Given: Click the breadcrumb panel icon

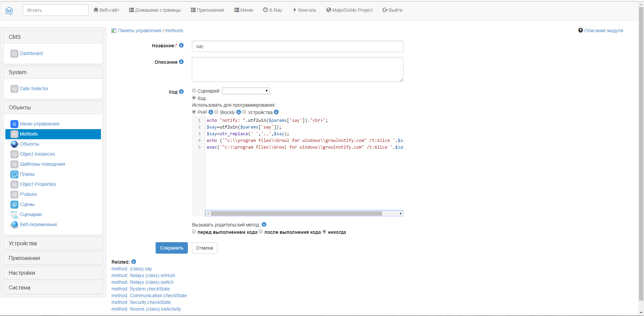Looking at the screenshot, I should point(114,31).
